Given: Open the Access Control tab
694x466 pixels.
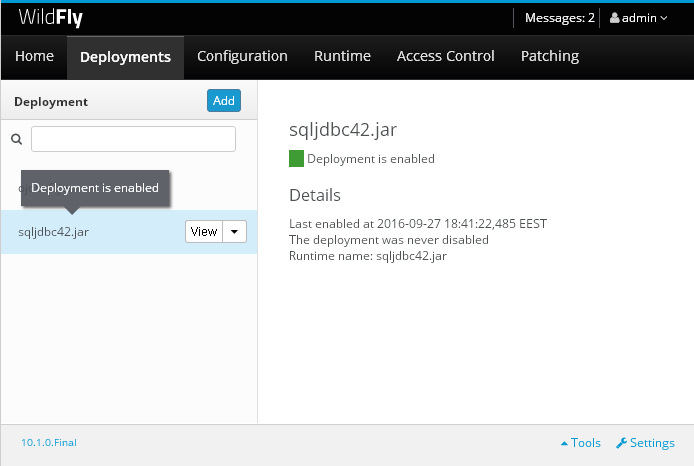Looking at the screenshot, I should (x=445, y=56).
